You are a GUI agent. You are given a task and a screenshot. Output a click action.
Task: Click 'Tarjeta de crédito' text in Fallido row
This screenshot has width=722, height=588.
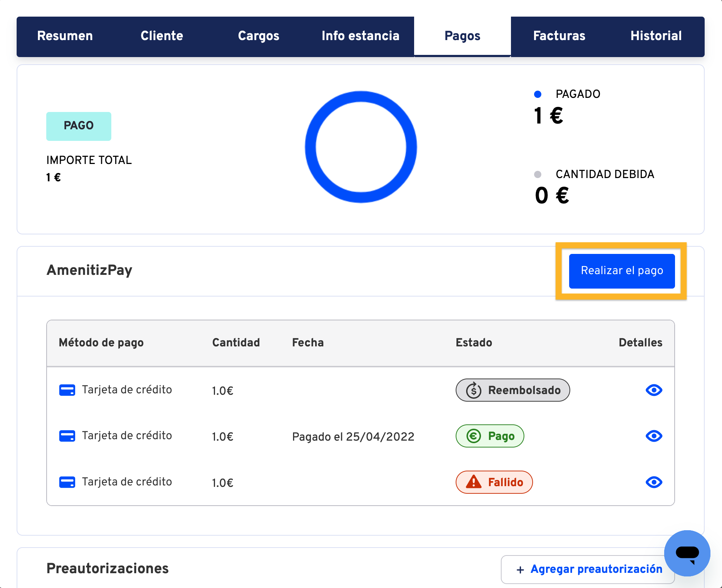(127, 482)
